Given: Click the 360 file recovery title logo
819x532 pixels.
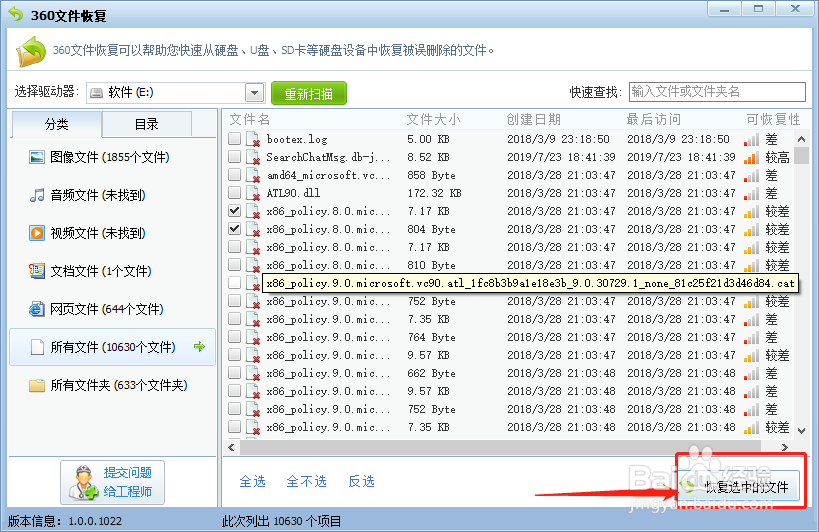Looking at the screenshot, I should pos(16,14).
